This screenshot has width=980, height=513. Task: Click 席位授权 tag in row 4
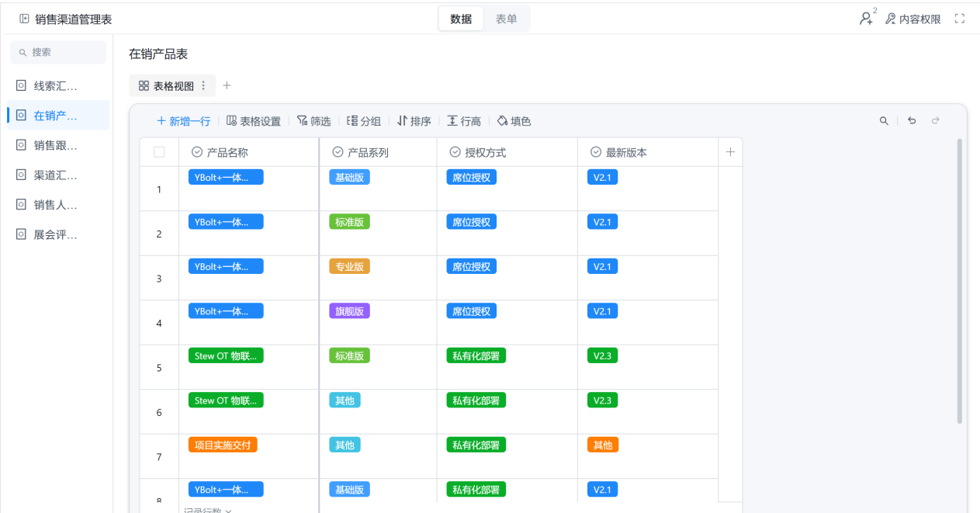(x=472, y=311)
